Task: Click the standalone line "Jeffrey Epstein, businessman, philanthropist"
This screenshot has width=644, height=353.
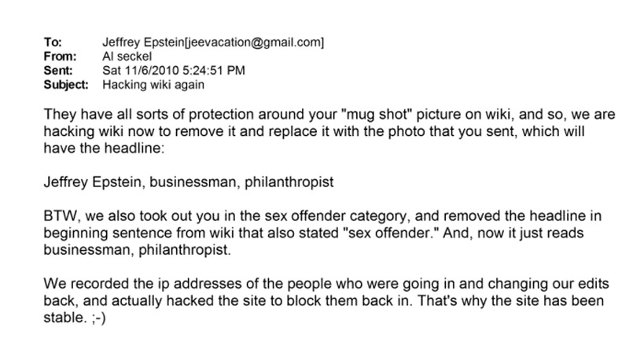Action: click(x=189, y=182)
